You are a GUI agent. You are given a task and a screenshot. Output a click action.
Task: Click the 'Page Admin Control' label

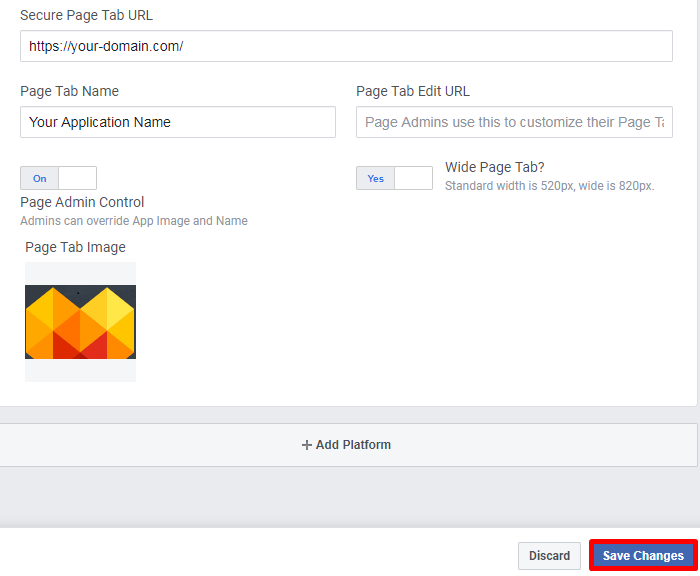[82, 202]
